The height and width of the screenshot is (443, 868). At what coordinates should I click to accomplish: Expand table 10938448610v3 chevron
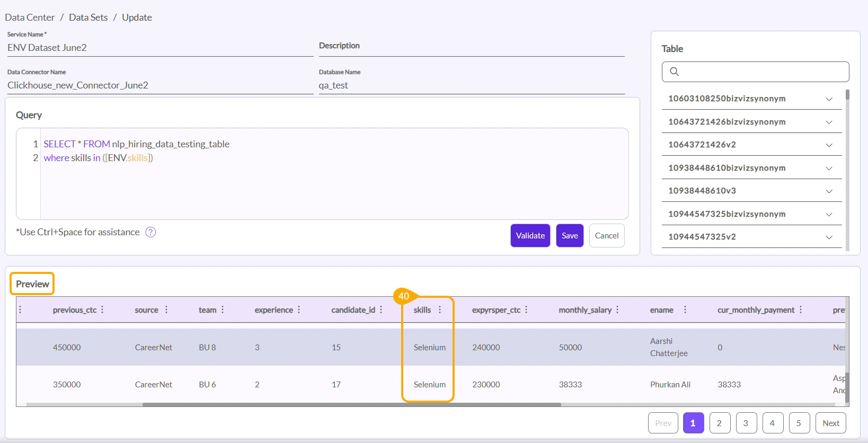click(x=829, y=191)
